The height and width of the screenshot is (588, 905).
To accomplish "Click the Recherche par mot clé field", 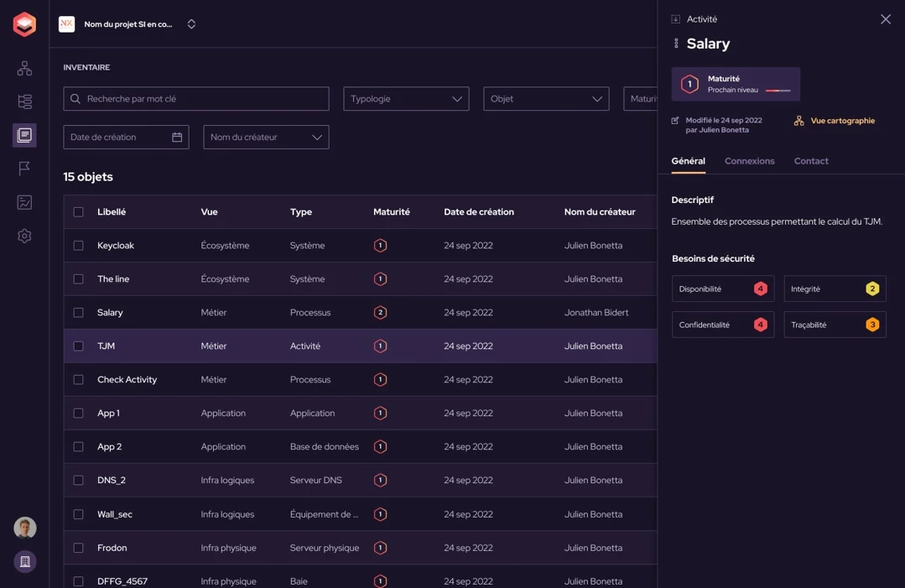I will (x=196, y=99).
